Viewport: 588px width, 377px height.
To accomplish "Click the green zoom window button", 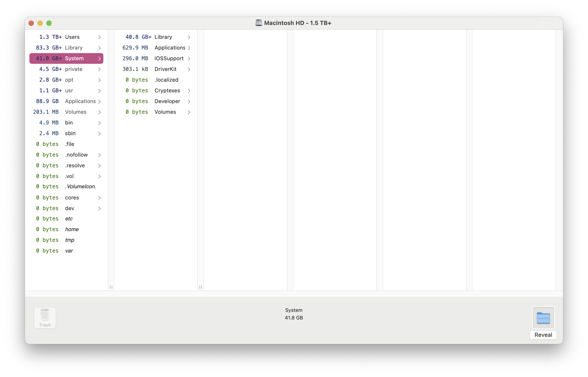I will point(49,23).
